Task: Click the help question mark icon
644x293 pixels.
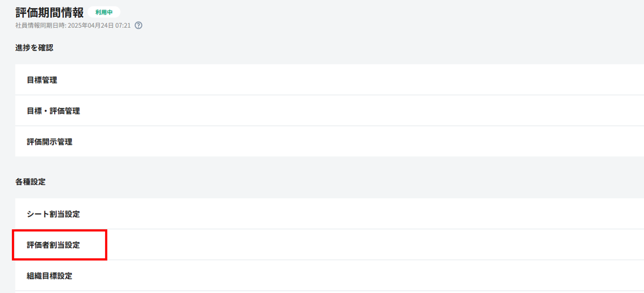Action: pyautogui.click(x=139, y=25)
